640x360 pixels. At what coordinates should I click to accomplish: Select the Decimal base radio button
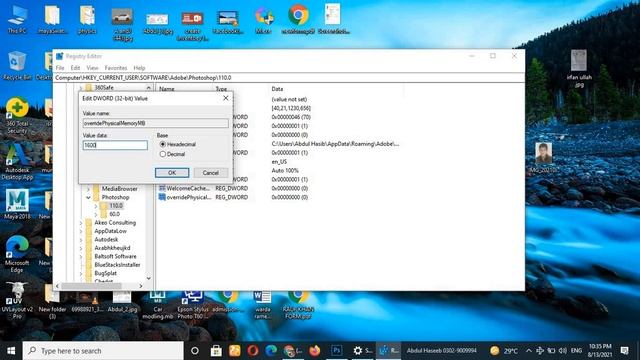pyautogui.click(x=162, y=154)
